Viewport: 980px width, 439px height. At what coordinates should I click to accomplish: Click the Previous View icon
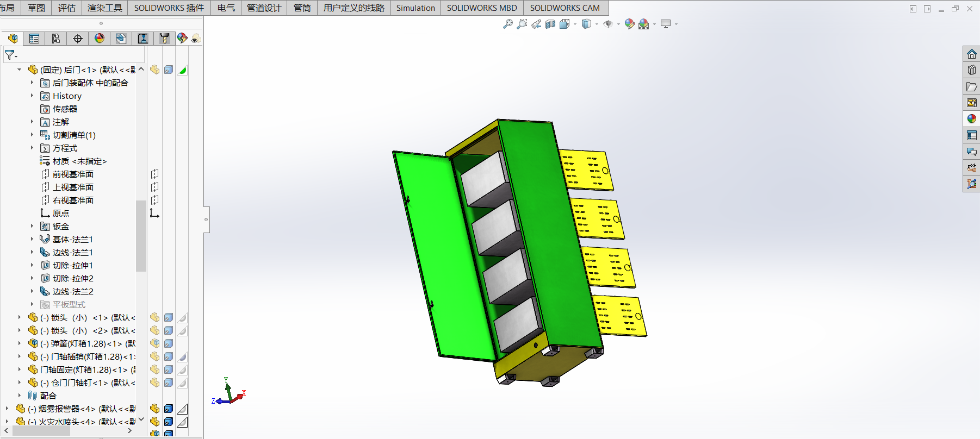536,24
